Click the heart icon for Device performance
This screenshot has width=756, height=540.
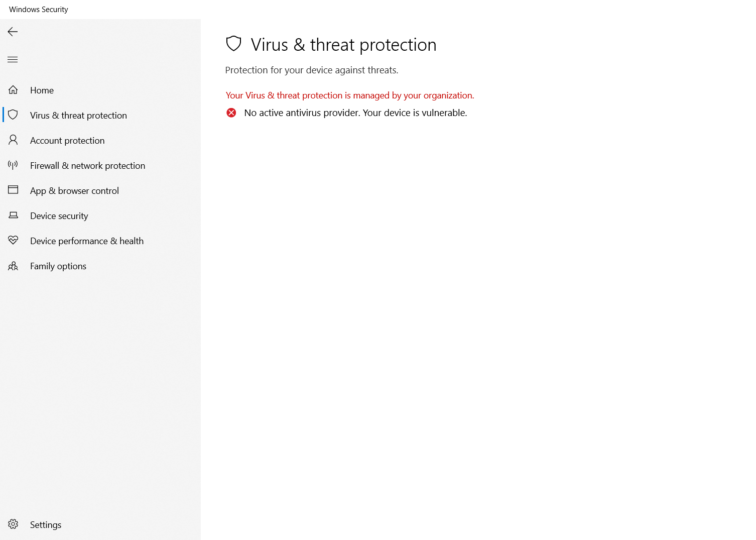click(13, 240)
